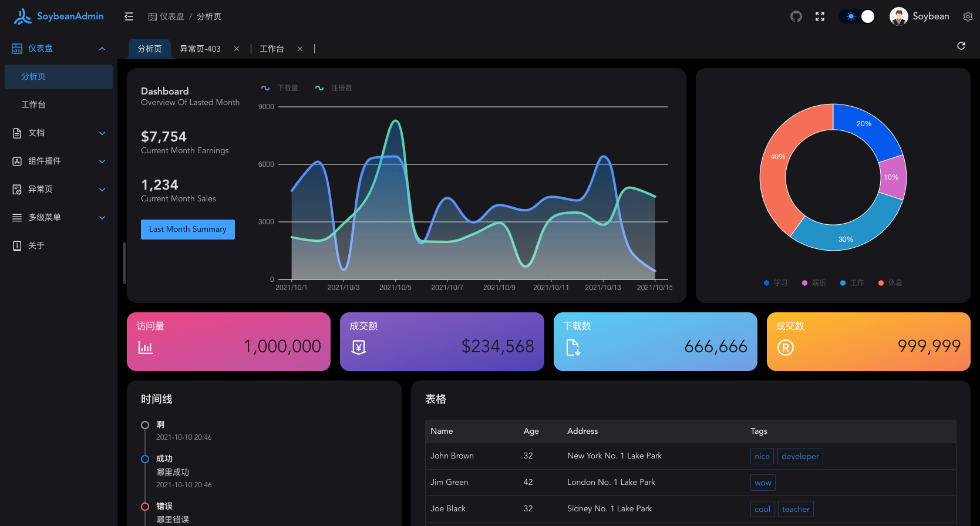
Task: Toggle 学习 in the pie chart legend
Action: click(x=776, y=283)
